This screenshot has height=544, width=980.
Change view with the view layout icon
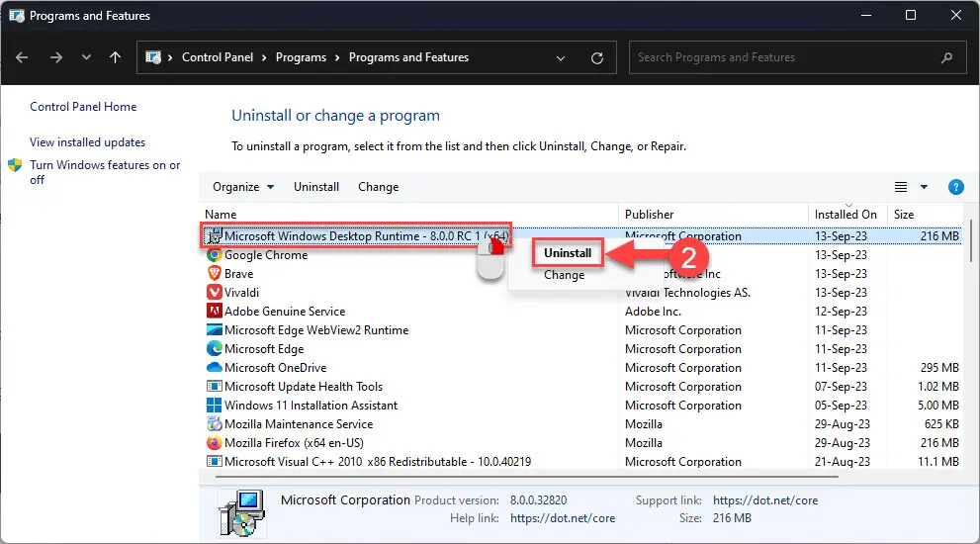click(901, 187)
